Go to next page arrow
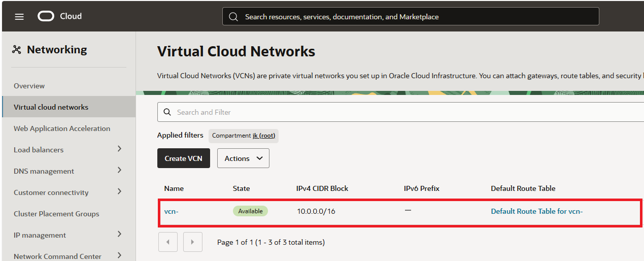The height and width of the screenshot is (261, 644). tap(192, 242)
